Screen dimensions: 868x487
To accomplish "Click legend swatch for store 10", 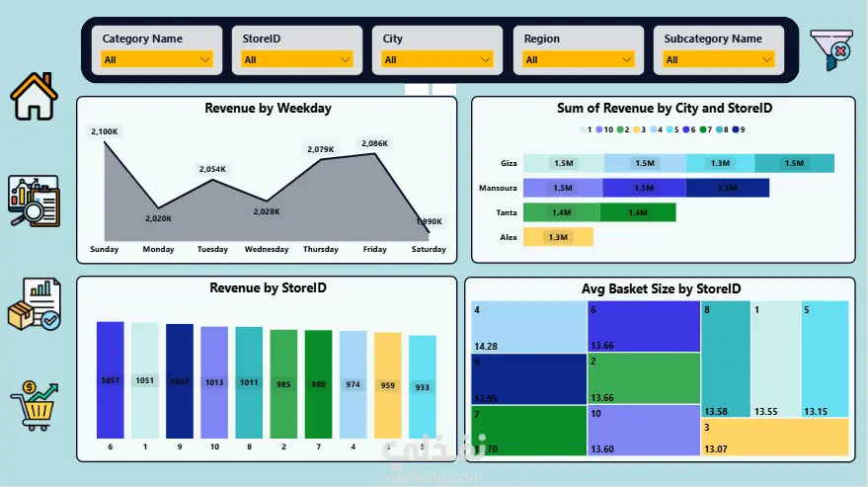I will click(x=599, y=129).
